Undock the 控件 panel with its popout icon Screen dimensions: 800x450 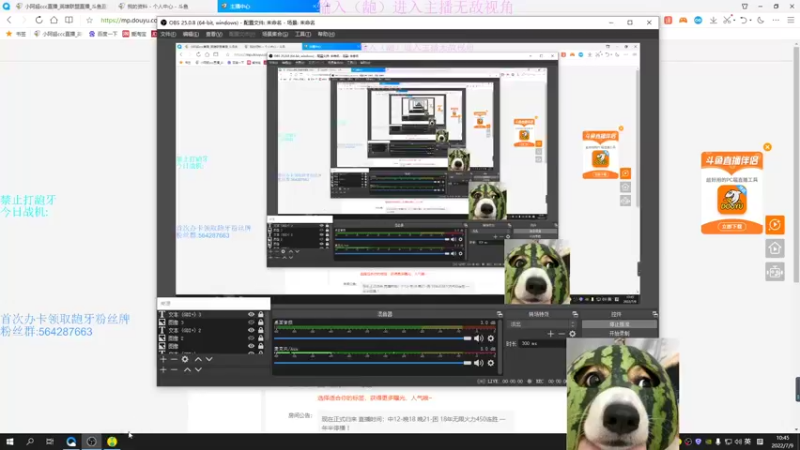pyautogui.click(x=655, y=314)
